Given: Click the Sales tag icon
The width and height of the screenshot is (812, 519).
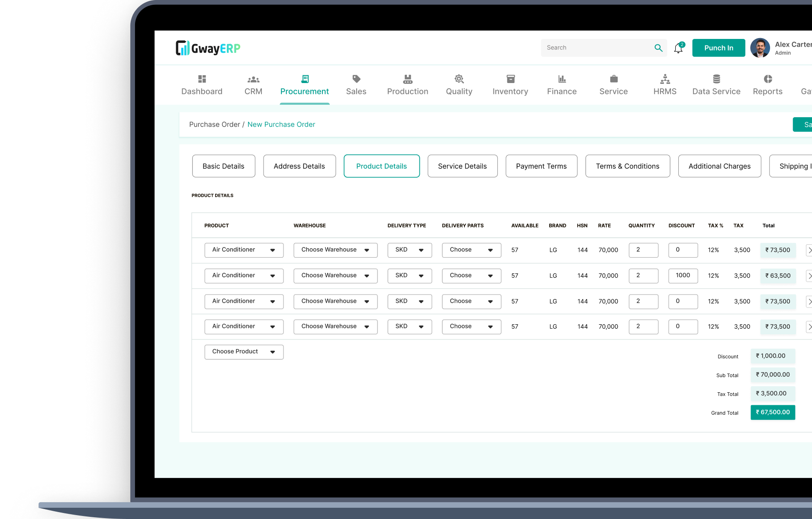Looking at the screenshot, I should tap(356, 79).
